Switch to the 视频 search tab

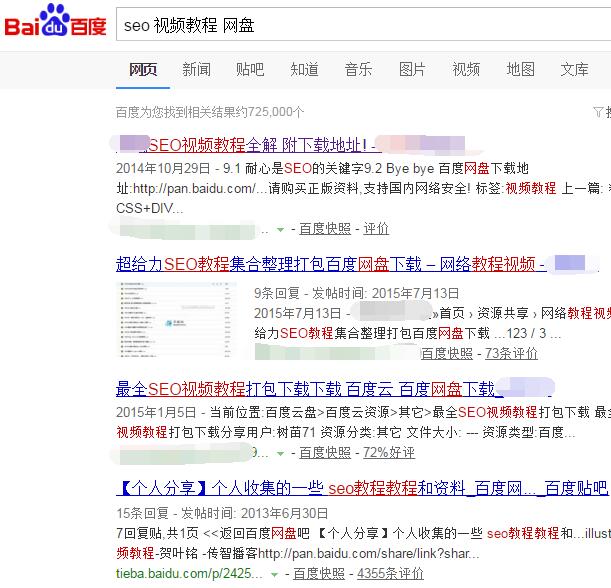point(466,69)
